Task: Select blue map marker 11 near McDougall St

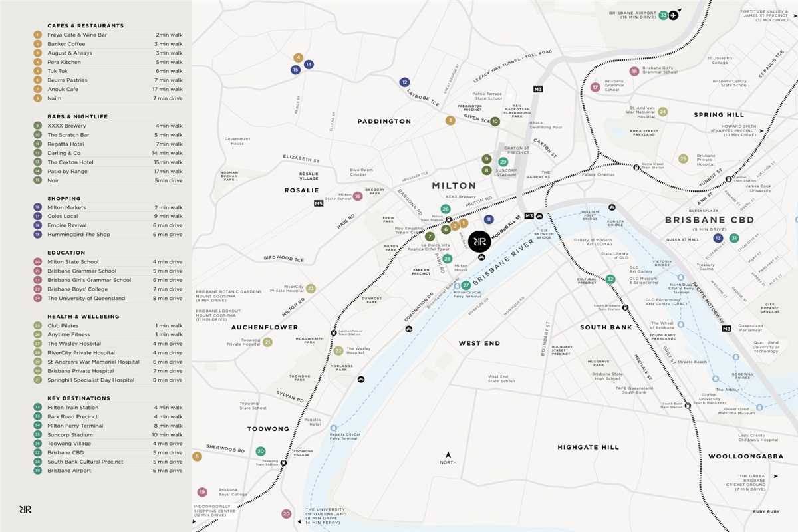Action: point(489,219)
